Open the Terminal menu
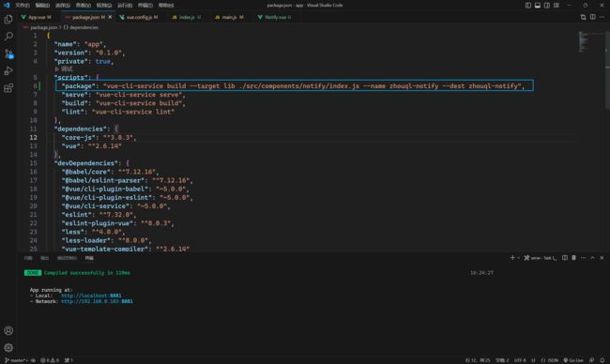The height and width of the screenshot is (364, 610). pyautogui.click(x=145, y=6)
